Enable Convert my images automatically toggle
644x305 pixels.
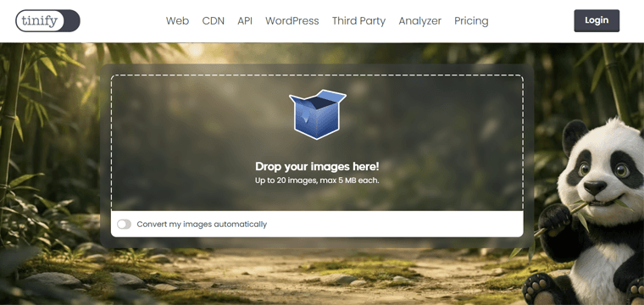click(124, 225)
